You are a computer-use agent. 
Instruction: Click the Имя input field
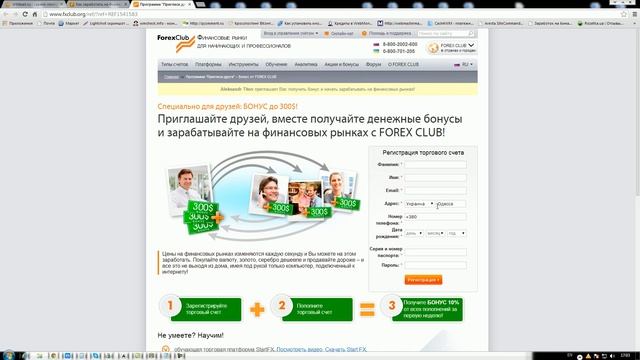coord(435,178)
